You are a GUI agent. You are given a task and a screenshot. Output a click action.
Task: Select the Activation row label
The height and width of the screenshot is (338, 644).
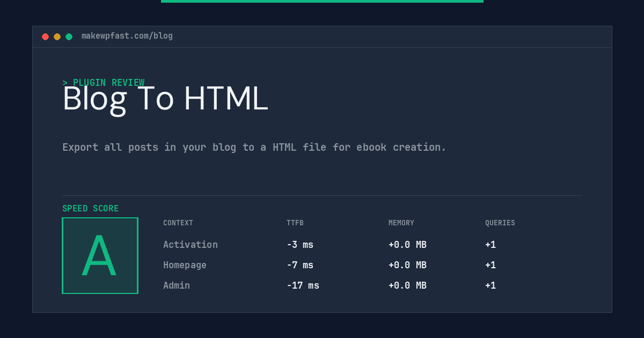point(191,245)
